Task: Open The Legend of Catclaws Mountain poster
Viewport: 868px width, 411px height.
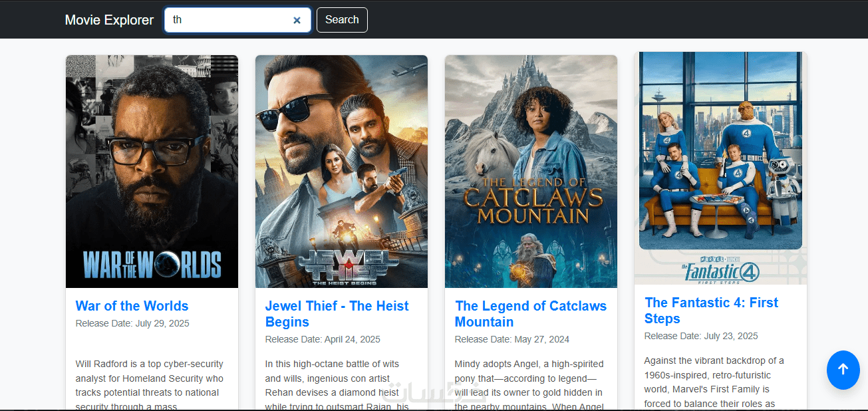Action: pyautogui.click(x=531, y=172)
